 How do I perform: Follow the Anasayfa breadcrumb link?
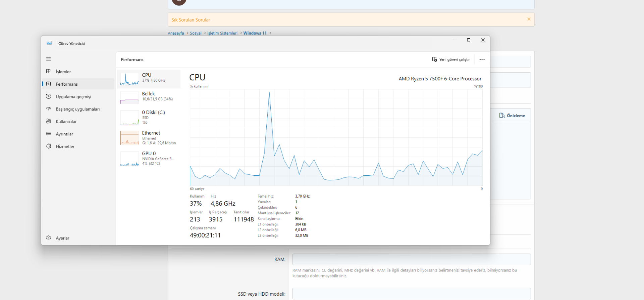pos(176,33)
